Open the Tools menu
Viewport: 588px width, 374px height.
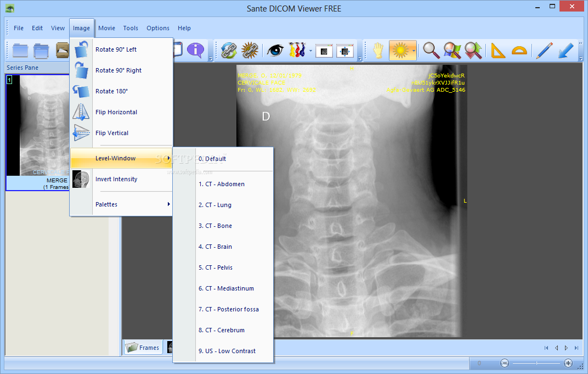(131, 28)
